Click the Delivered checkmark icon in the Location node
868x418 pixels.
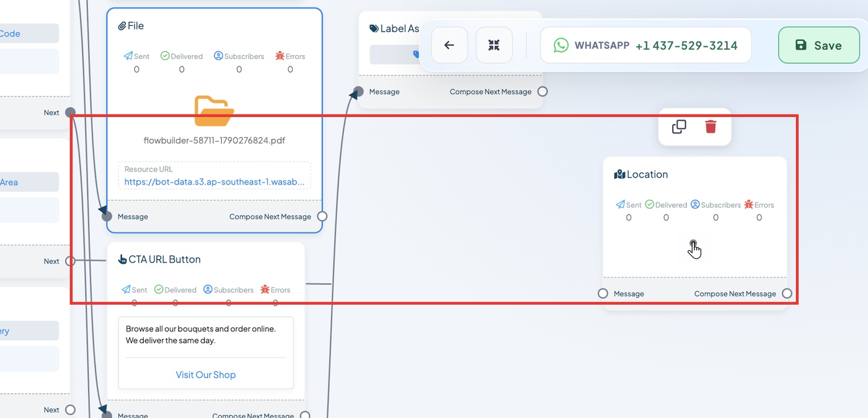tap(649, 204)
